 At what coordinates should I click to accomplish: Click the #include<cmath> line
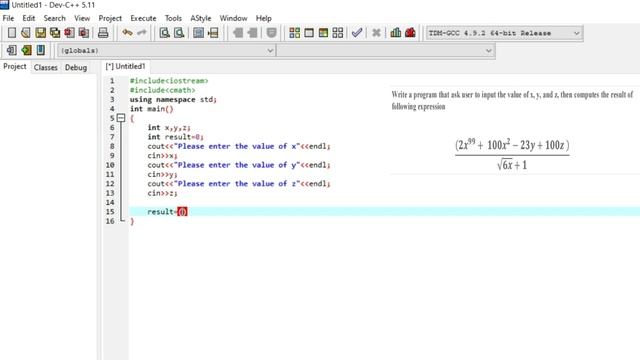(x=162, y=90)
